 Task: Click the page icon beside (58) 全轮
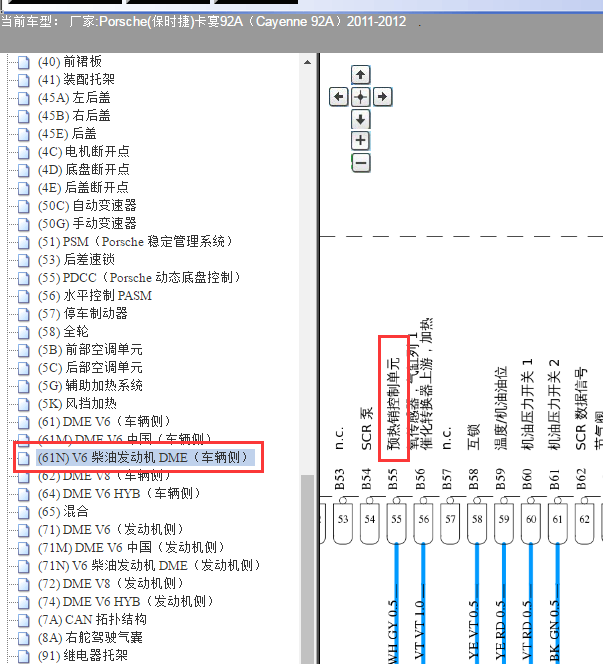pyautogui.click(x=24, y=332)
